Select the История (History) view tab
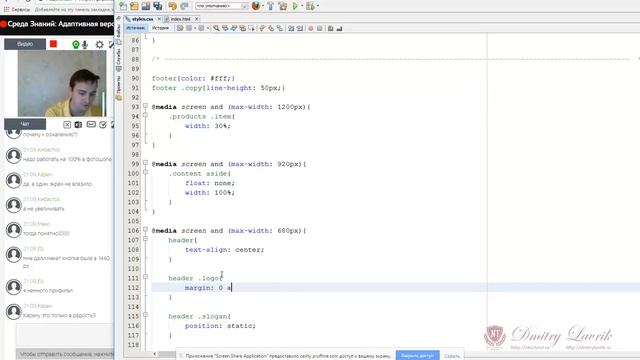This screenshot has width=640, height=360. (160, 28)
